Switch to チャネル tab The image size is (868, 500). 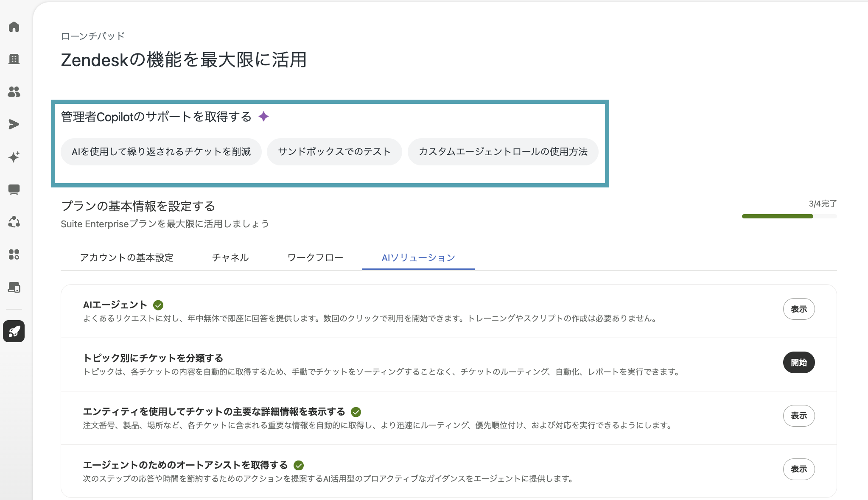point(230,257)
